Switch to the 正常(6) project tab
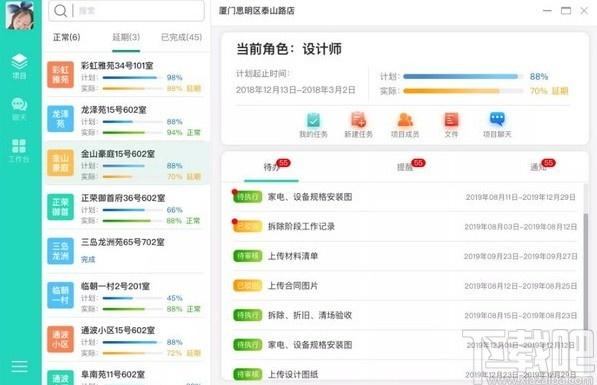Viewport: 597px width, 385px height. pyautogui.click(x=67, y=37)
